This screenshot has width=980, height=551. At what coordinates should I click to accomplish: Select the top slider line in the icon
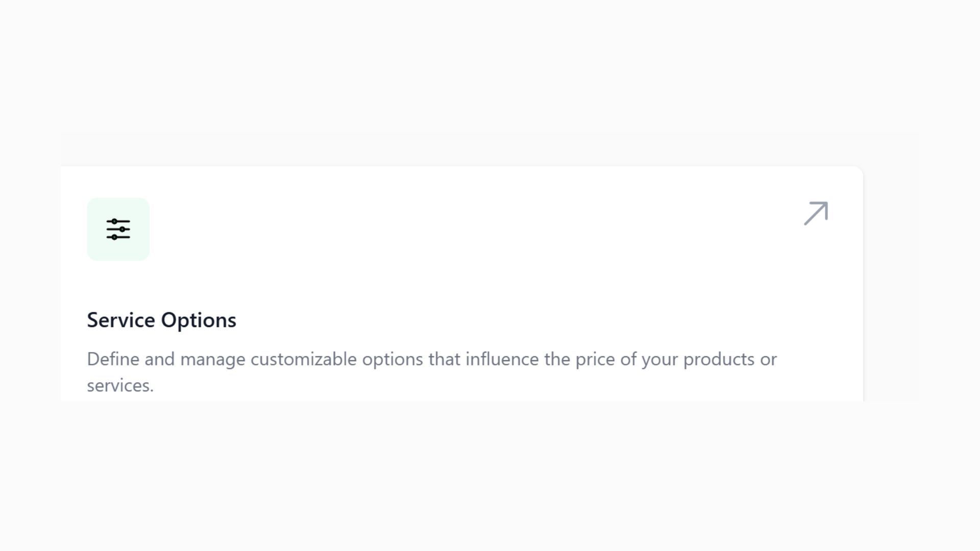pos(118,221)
